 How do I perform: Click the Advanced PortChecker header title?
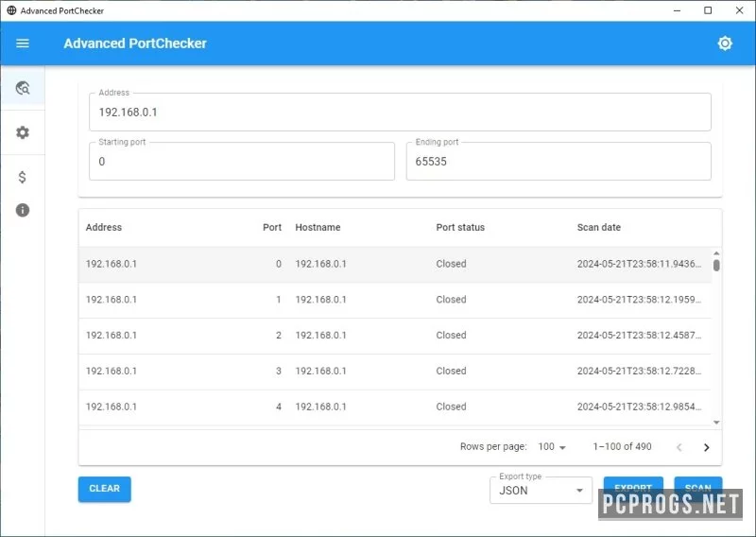click(135, 43)
